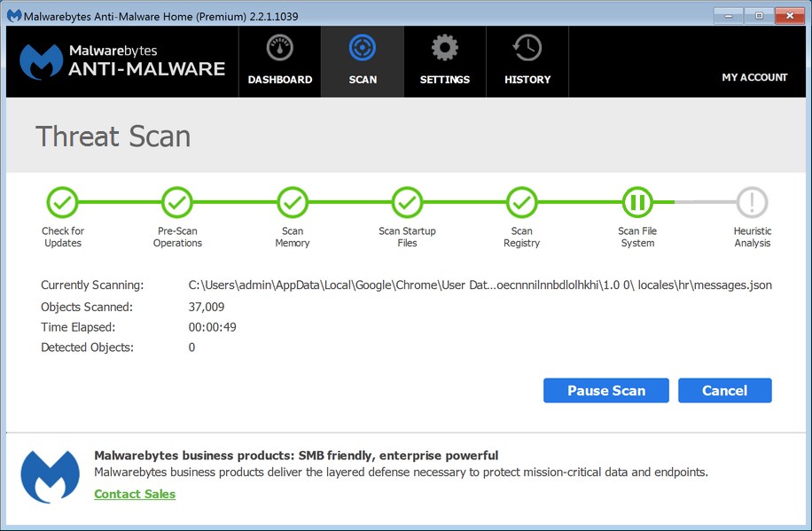Viewport: 812px width, 531px height.
Task: Click the Heuristic Analysis exclamation icon
Action: tap(752, 202)
